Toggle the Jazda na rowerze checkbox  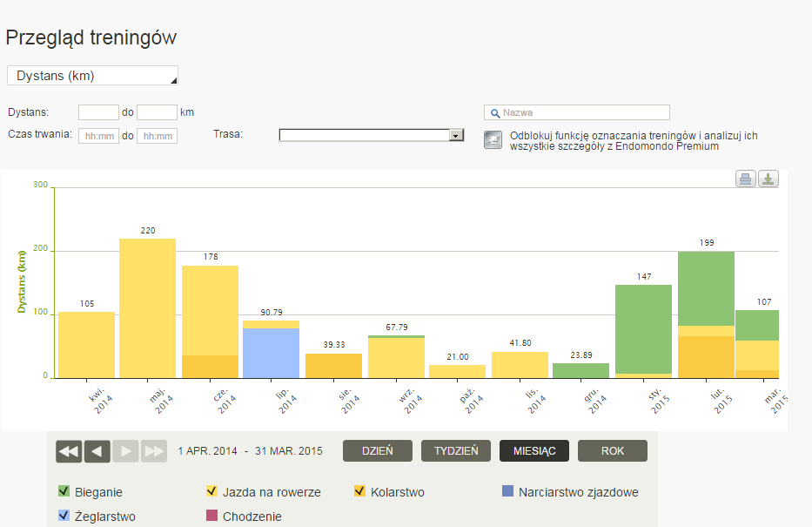211,491
